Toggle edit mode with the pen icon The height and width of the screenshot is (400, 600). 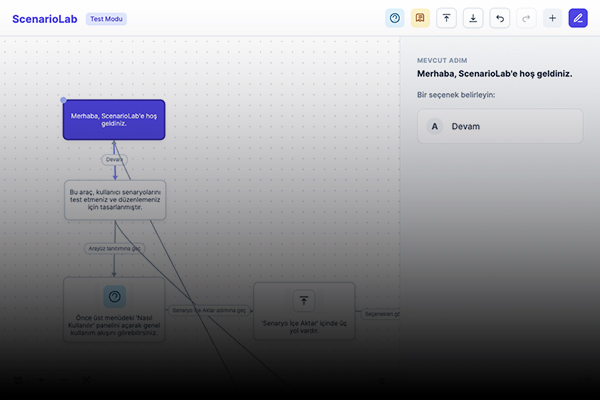click(x=578, y=18)
